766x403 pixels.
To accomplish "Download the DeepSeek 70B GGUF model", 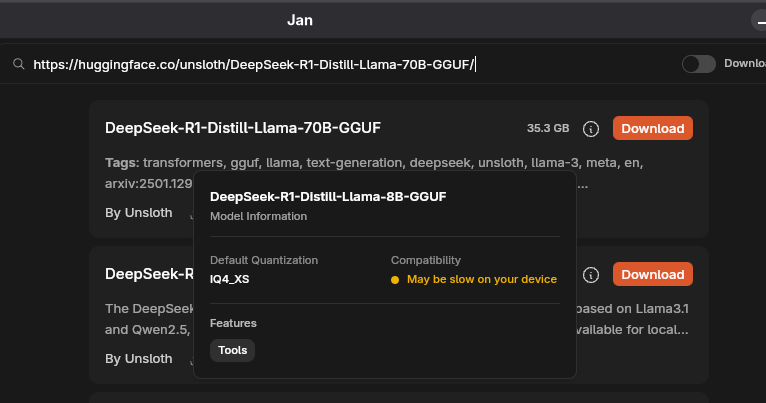I will coord(652,129).
